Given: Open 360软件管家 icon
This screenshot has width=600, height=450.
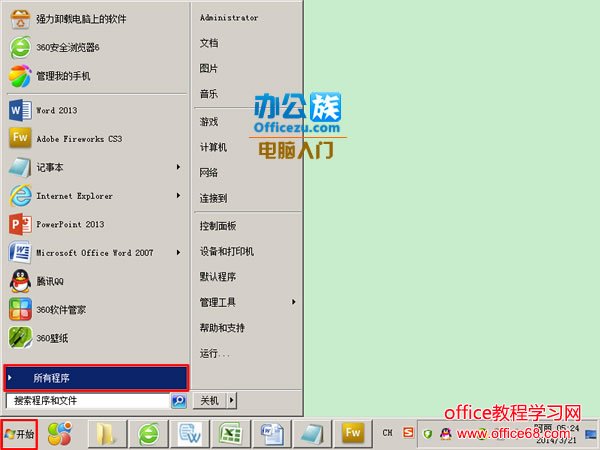Looking at the screenshot, I should (x=20, y=310).
